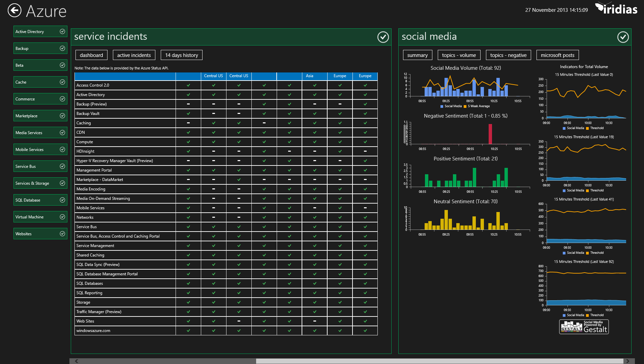Click the Backup Vault row label

pyautogui.click(x=88, y=114)
